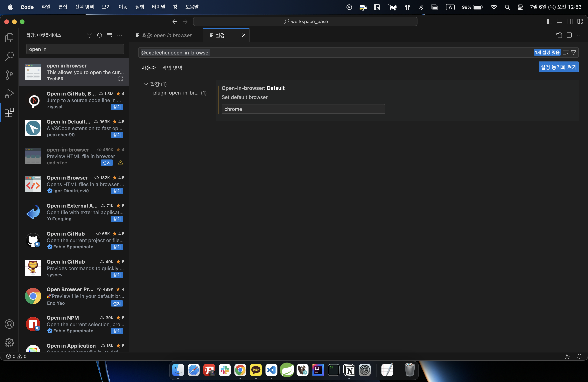Click the 설정 동기화 켜기 button
Viewport: 588px width, 382px height.
(x=558, y=67)
